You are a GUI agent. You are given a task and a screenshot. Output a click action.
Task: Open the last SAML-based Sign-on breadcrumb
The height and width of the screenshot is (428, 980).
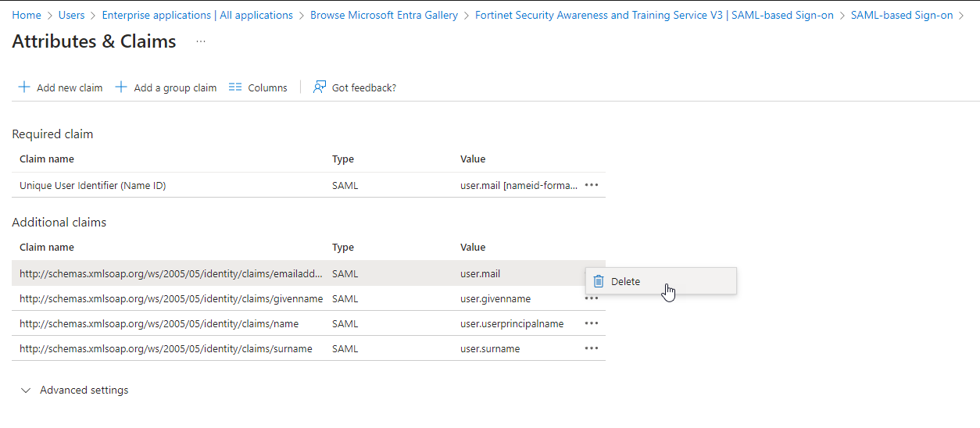click(x=902, y=15)
